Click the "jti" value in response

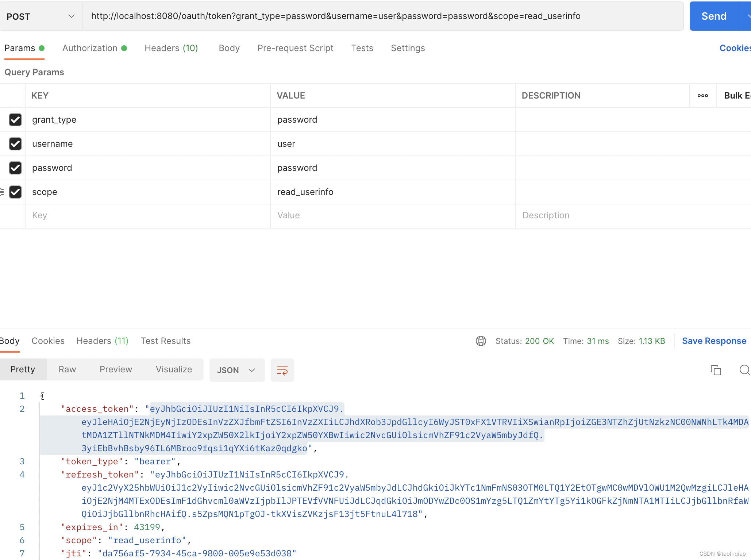197,553
